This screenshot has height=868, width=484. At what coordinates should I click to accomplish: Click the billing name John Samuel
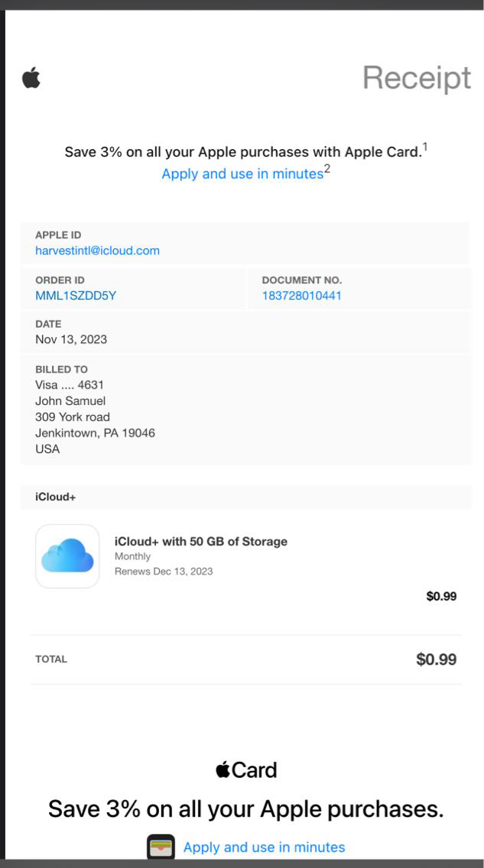[70, 401]
